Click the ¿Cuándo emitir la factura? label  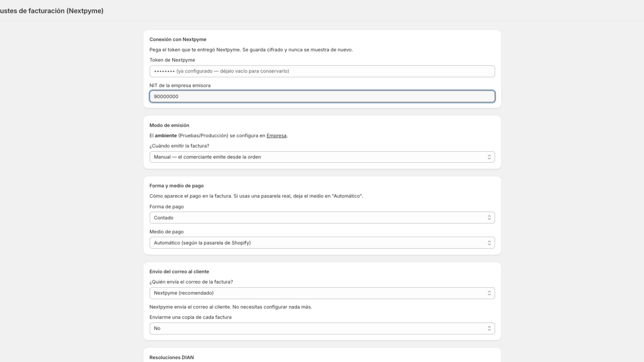click(180, 146)
